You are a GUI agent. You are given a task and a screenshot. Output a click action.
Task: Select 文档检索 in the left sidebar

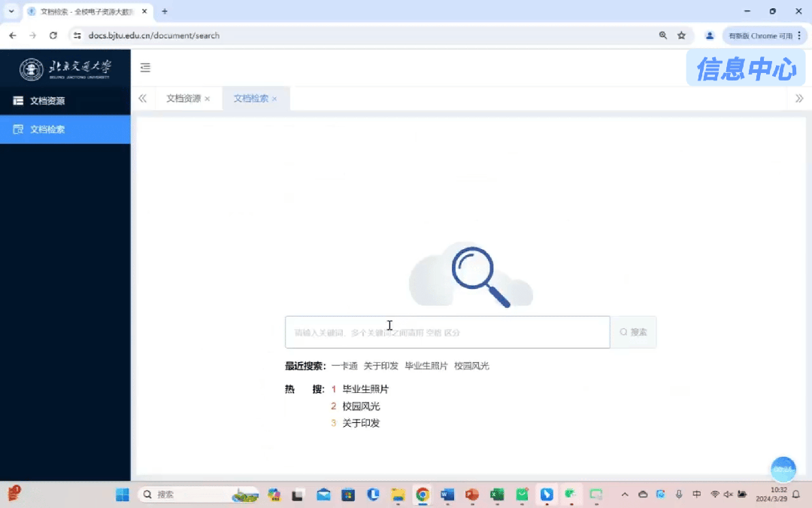coord(47,129)
